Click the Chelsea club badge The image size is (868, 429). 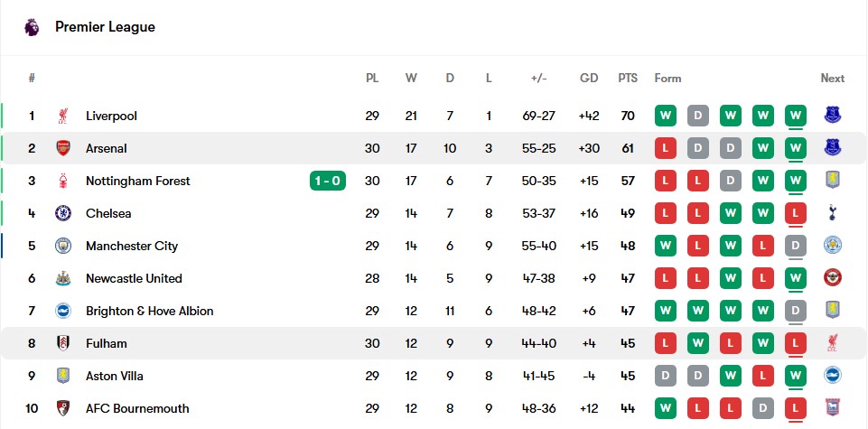click(x=63, y=213)
